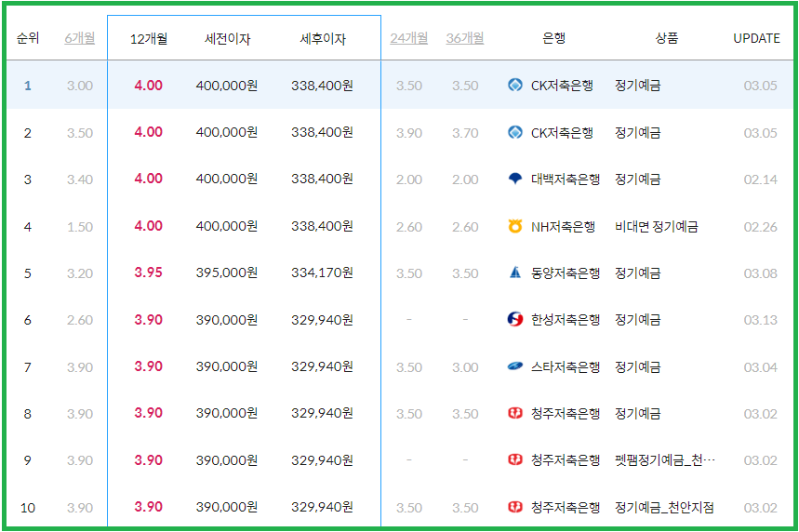Viewport: 799px width, 532px height.
Task: Select the 비대면 정기예금 product
Action: point(657,227)
